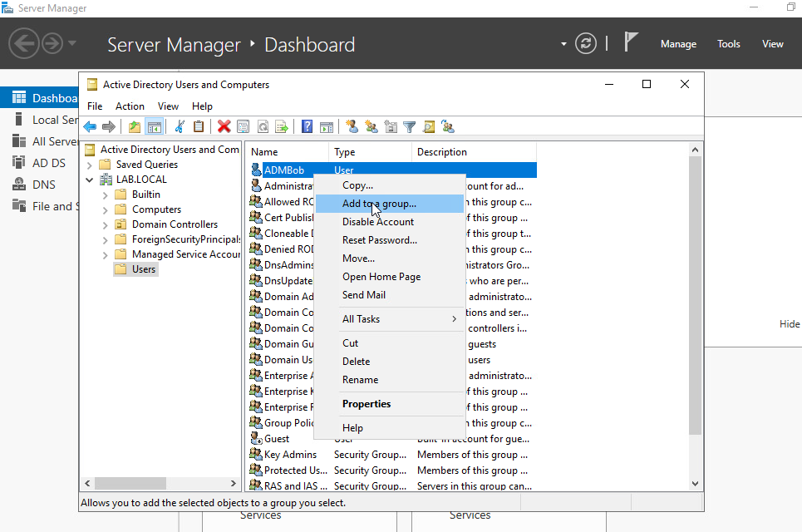Toggle the Show/Hide Console Tree toolbar icon
This screenshot has width=802, height=532.
[x=154, y=127]
